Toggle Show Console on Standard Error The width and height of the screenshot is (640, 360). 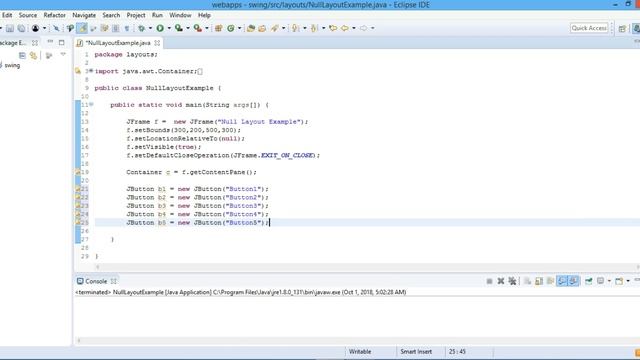point(573,281)
